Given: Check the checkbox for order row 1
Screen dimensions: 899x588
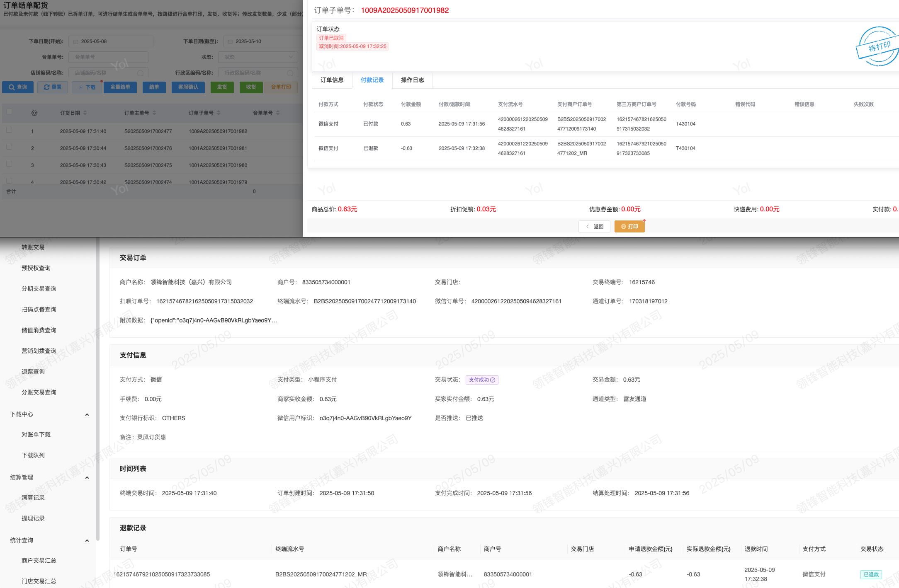Looking at the screenshot, I should coord(9,130).
